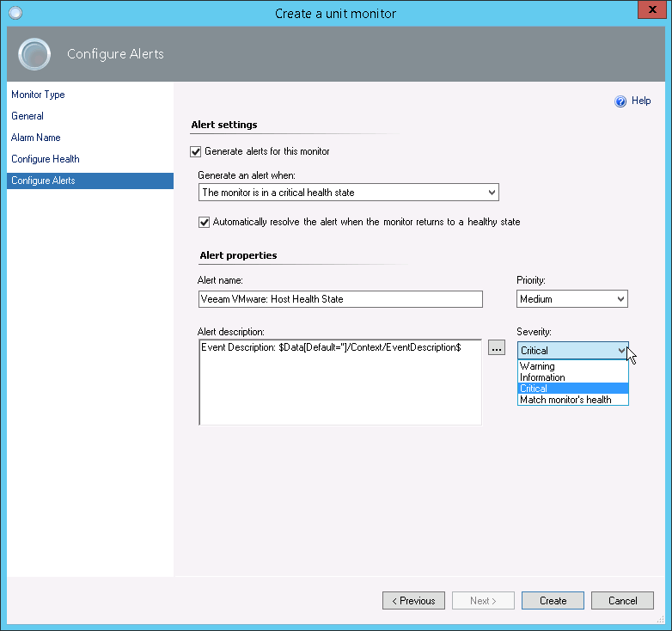Switch to Alarm Name step
The width and height of the screenshot is (672, 631).
tap(36, 138)
